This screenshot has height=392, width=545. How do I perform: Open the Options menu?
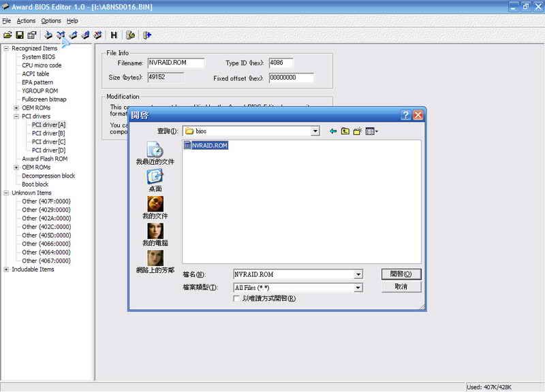point(51,21)
